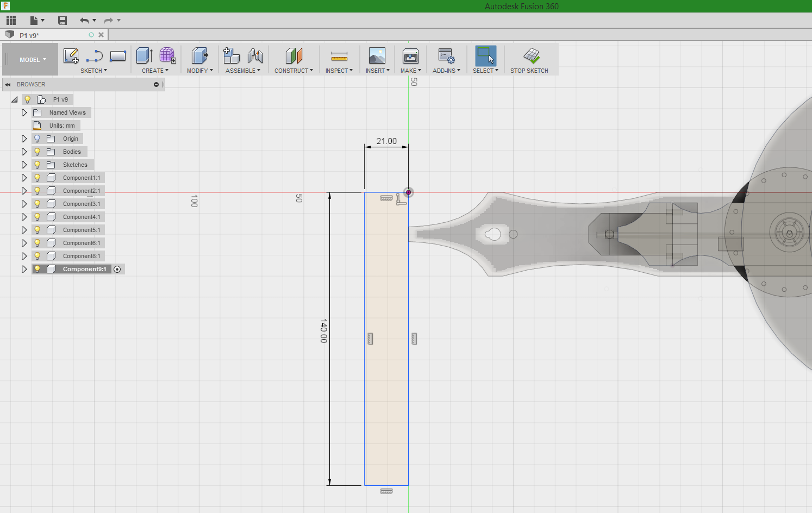Select the Insert image icon
The width and height of the screenshot is (812, 513).
[x=377, y=56]
